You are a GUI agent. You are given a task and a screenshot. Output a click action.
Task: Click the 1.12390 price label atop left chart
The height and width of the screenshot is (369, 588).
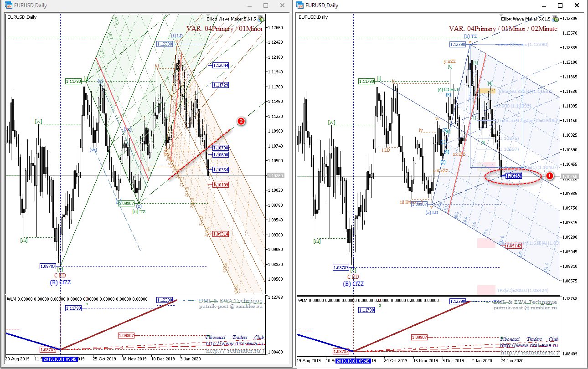tap(164, 44)
